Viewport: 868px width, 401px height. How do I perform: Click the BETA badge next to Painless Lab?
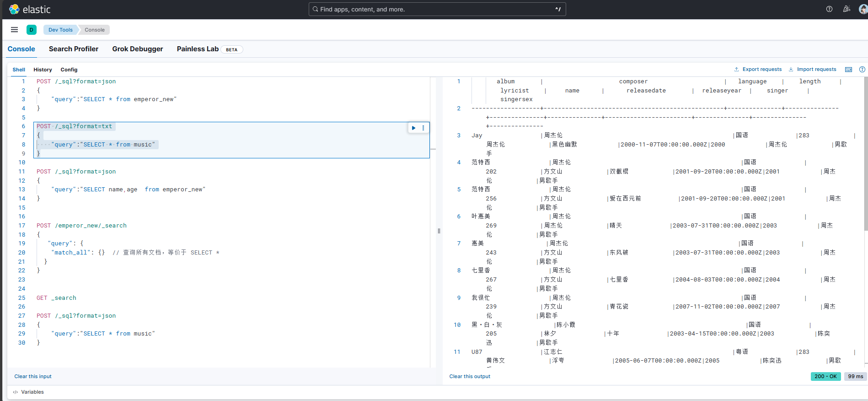tap(232, 49)
